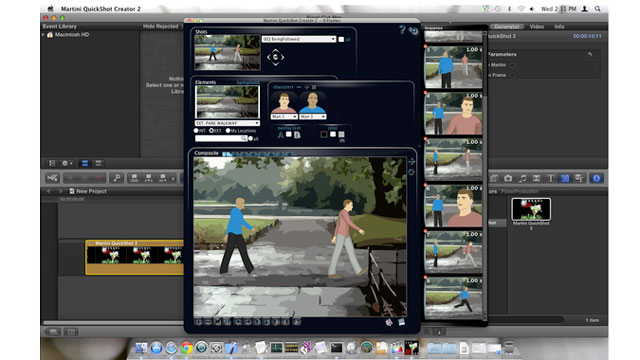Screen dimensions: 640x360
Task: Switch to Generator tab in Inspector
Action: (506, 27)
